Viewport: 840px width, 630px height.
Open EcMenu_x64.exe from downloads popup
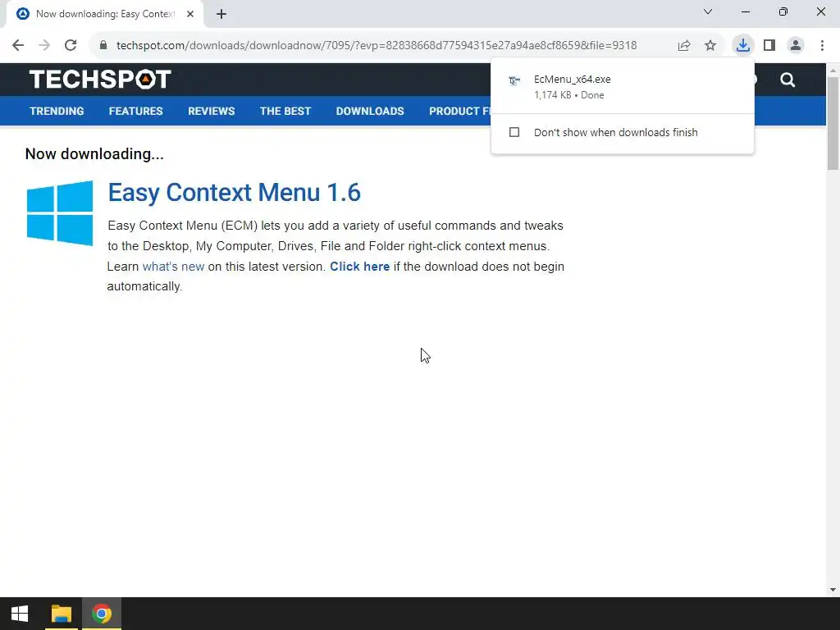tap(622, 86)
